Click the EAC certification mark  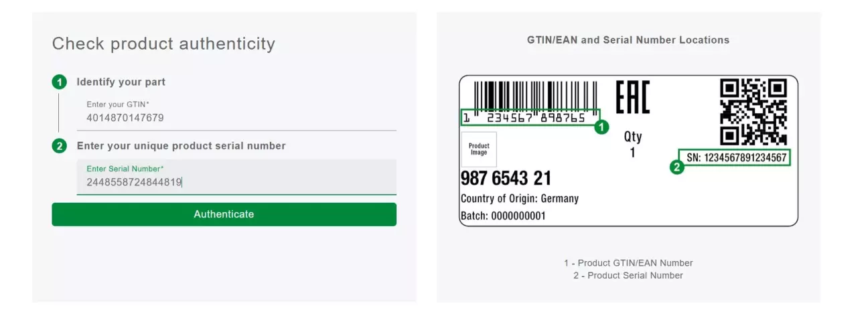632,97
